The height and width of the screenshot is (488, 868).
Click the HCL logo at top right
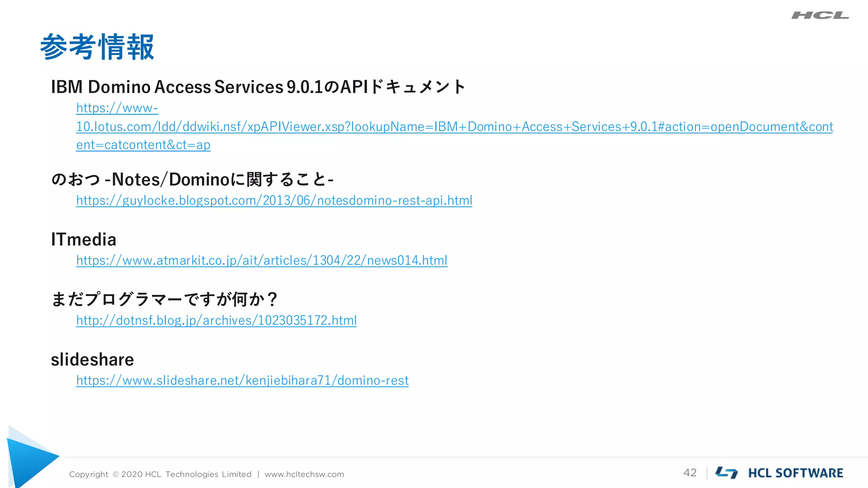click(x=820, y=16)
